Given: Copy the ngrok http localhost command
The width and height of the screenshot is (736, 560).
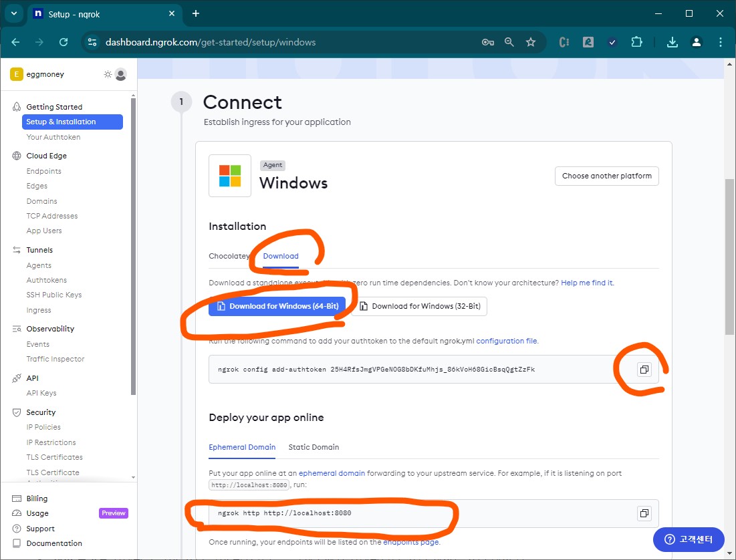Looking at the screenshot, I should click(x=644, y=513).
